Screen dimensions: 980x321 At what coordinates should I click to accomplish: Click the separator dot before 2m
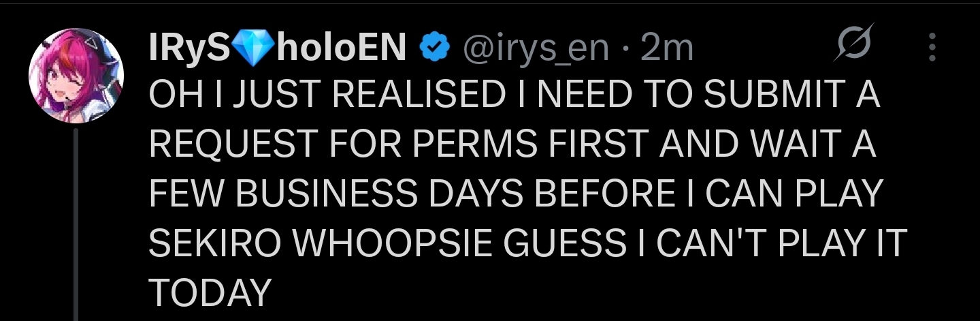coord(624,50)
